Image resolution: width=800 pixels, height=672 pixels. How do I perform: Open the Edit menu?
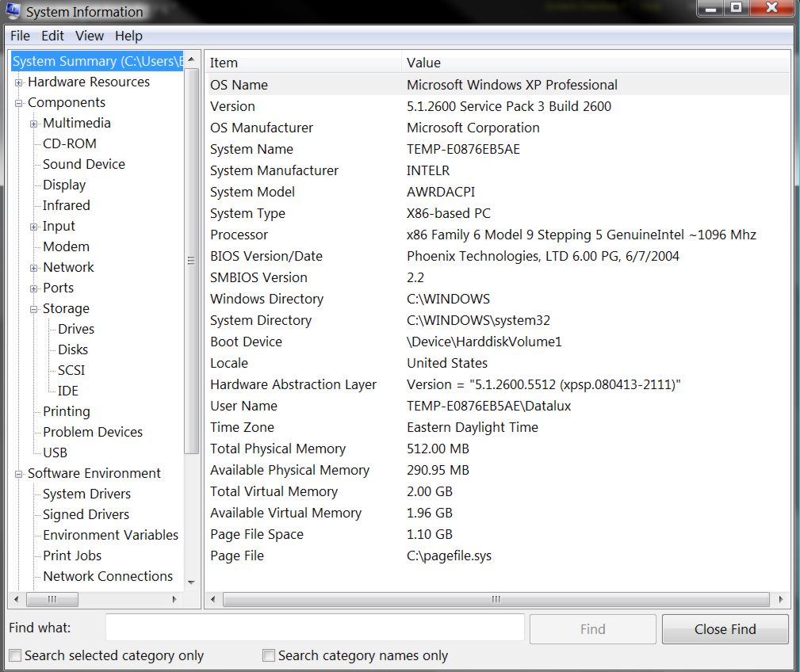click(52, 36)
